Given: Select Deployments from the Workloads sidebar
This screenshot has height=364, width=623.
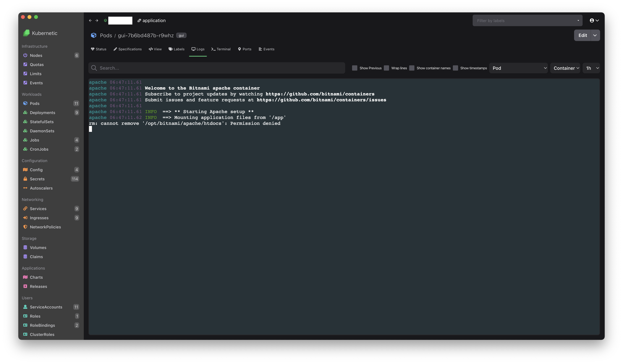Looking at the screenshot, I should [x=42, y=112].
